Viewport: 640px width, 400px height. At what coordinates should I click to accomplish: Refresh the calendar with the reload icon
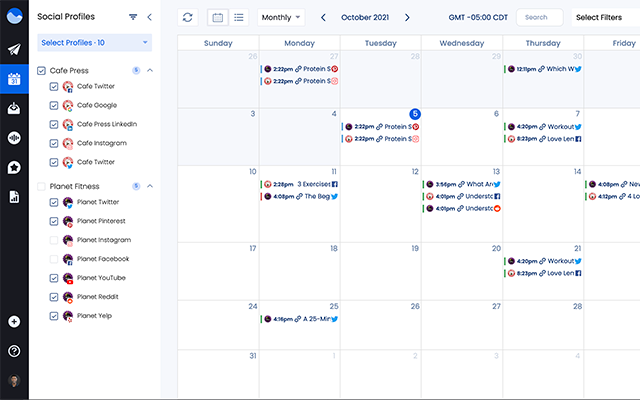coord(188,18)
